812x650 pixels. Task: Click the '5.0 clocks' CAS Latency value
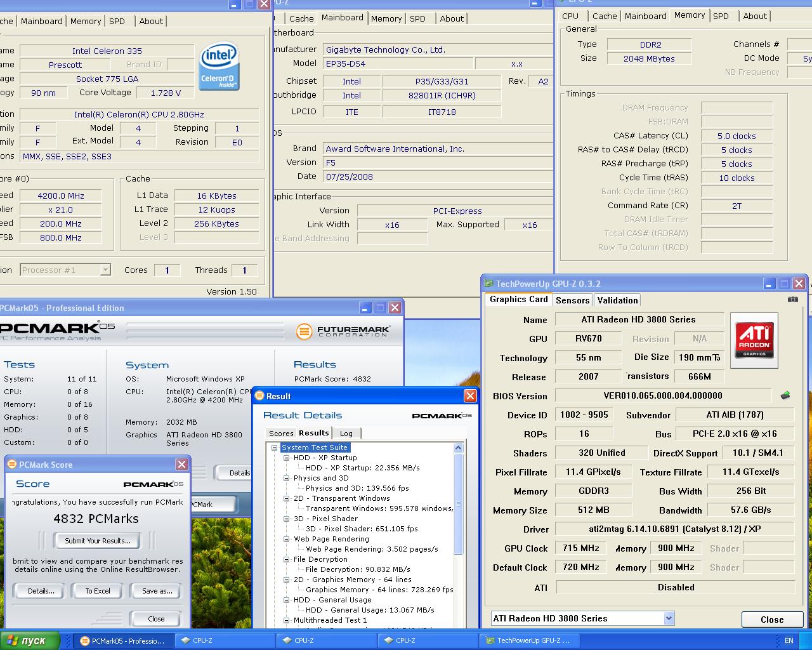pos(737,136)
